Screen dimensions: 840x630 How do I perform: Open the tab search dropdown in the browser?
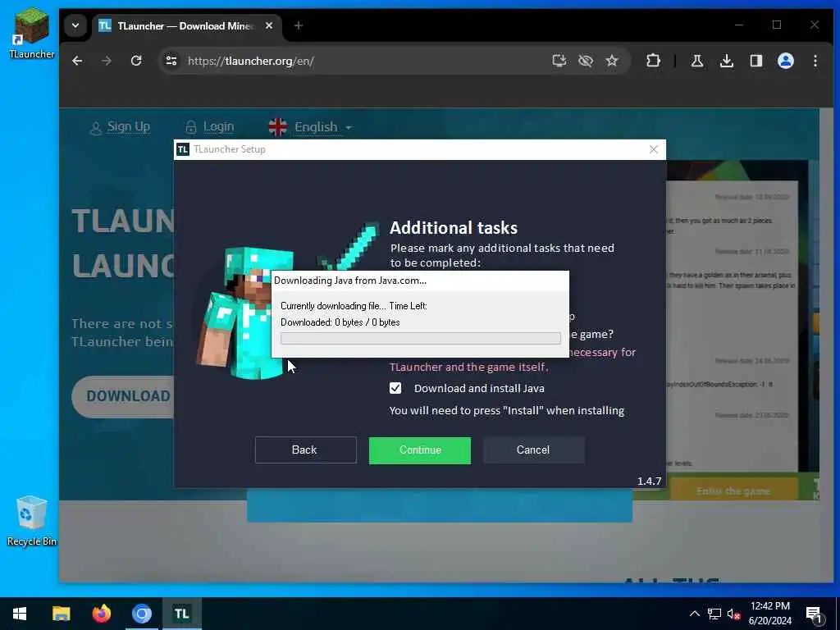(x=75, y=25)
